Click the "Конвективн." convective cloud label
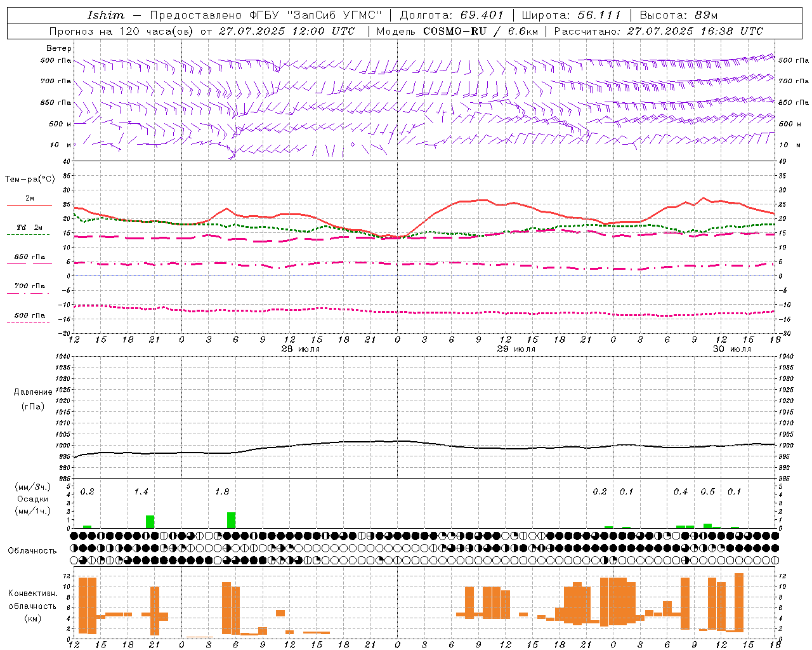 pyautogui.click(x=33, y=594)
